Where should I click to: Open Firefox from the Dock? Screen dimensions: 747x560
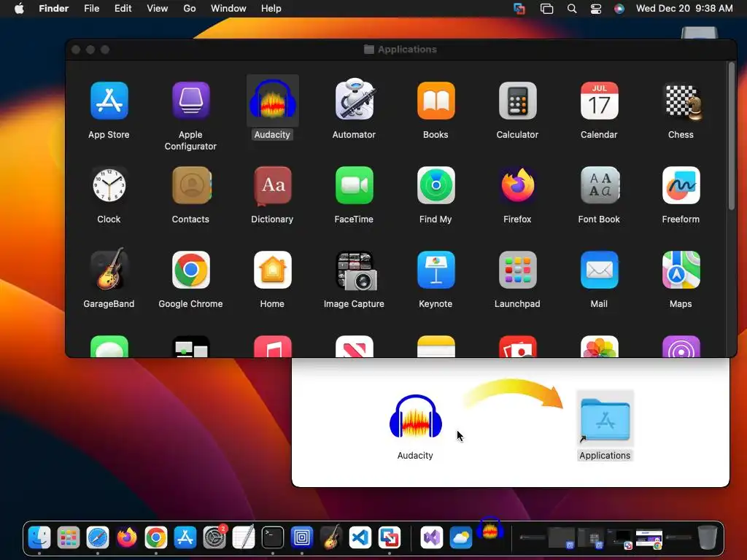[x=127, y=537]
